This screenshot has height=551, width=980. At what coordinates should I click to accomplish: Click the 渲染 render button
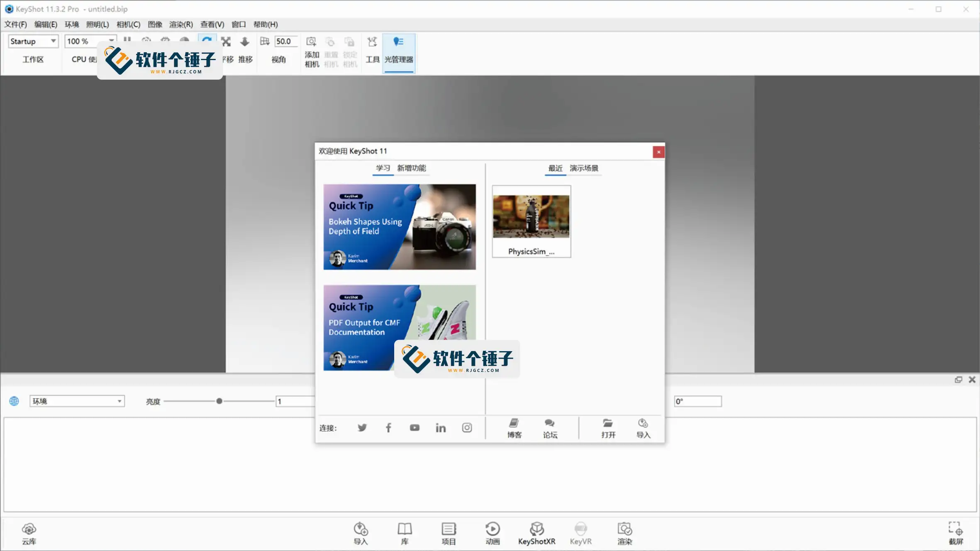tap(624, 534)
